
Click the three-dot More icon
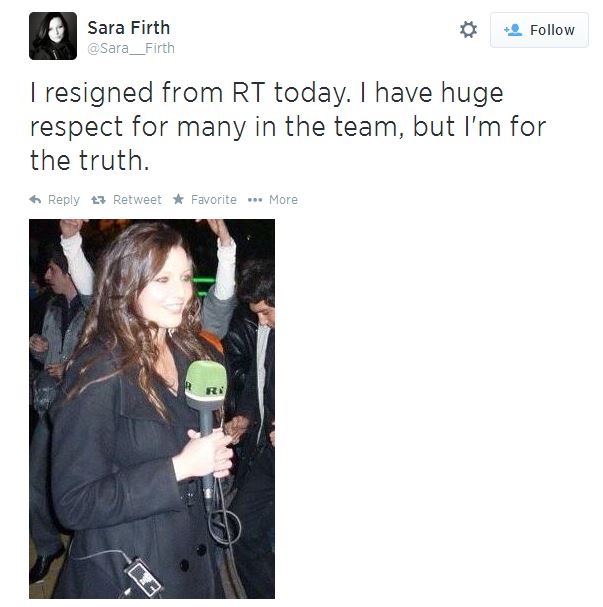255,200
